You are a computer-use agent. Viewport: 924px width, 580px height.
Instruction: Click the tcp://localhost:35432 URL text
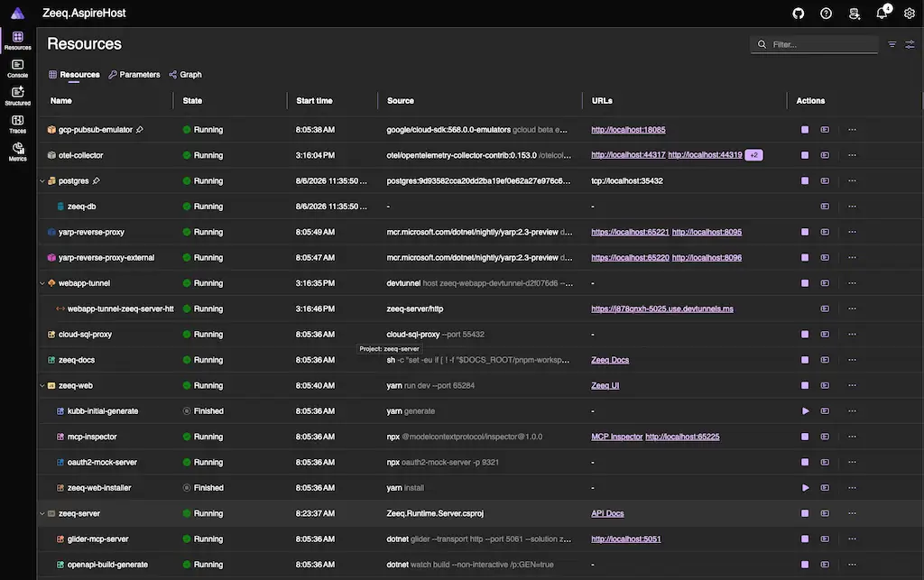pyautogui.click(x=627, y=180)
